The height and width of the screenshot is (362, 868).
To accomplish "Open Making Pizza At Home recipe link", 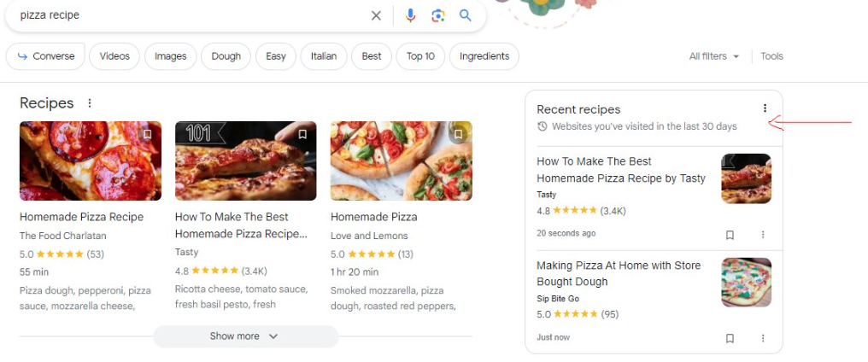I will (x=618, y=273).
